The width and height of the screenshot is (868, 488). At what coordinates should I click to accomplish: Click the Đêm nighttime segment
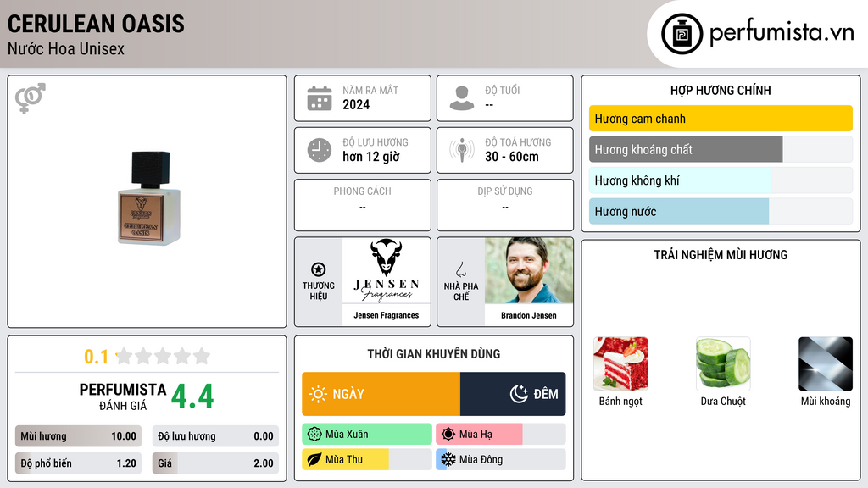pyautogui.click(x=513, y=394)
